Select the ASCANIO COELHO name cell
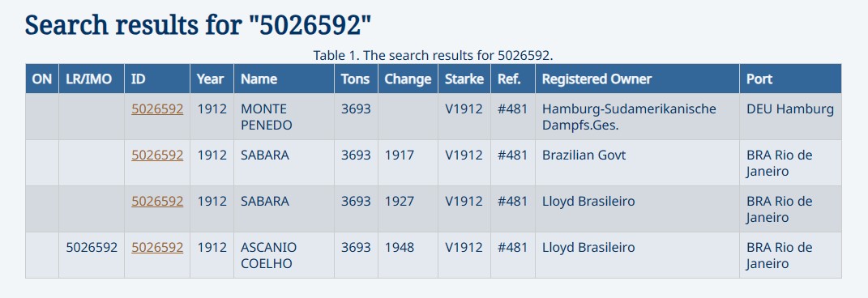The width and height of the screenshot is (868, 298). (284, 255)
